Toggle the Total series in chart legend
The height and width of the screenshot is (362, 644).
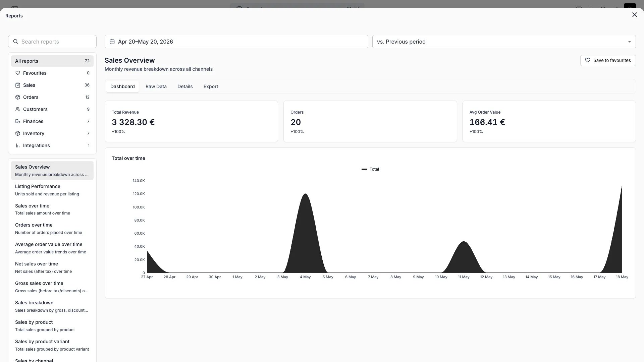(x=370, y=169)
